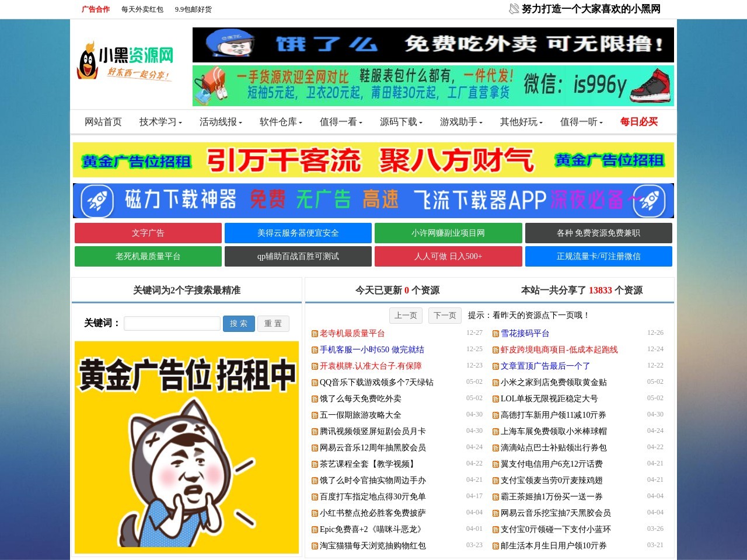Click the 饿了么 免费吃外卖 banner
This screenshot has height=560, width=747.
pos(433,45)
